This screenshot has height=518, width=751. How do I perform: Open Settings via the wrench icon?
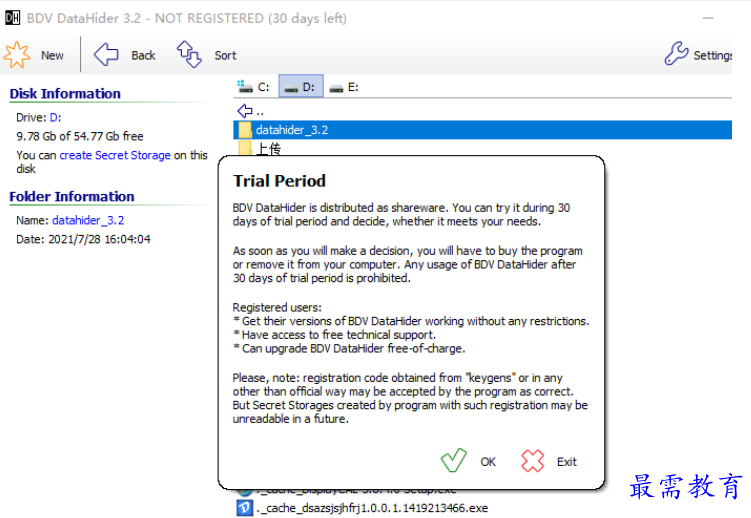point(676,53)
